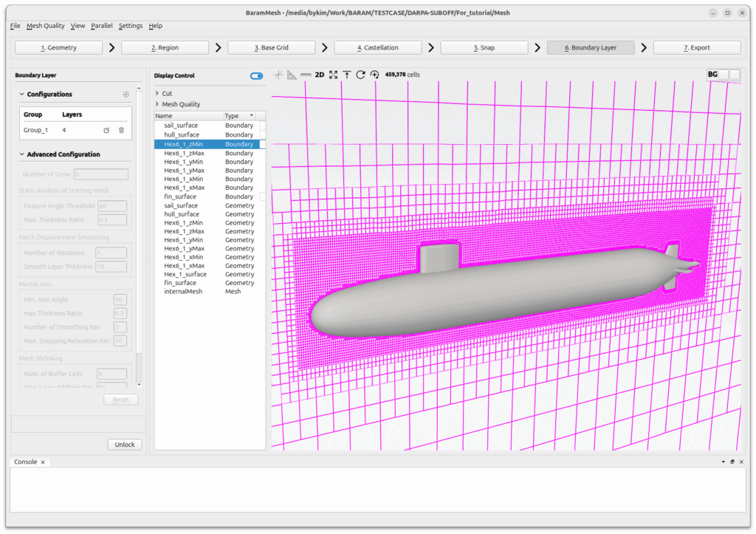This screenshot has height=534, width=756.
Task: Open the Help menu
Action: 155,26
